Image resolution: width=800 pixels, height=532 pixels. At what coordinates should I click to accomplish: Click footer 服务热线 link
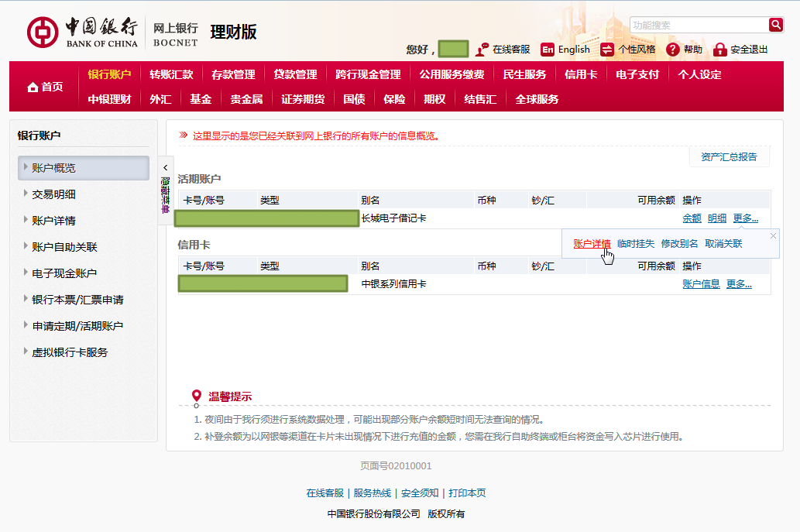coord(372,493)
